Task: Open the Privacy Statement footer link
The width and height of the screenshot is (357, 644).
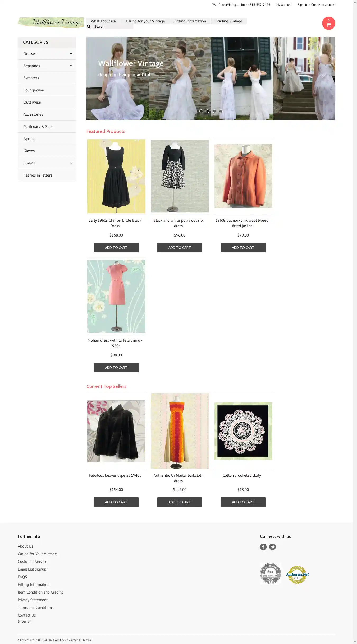Action: [33, 600]
